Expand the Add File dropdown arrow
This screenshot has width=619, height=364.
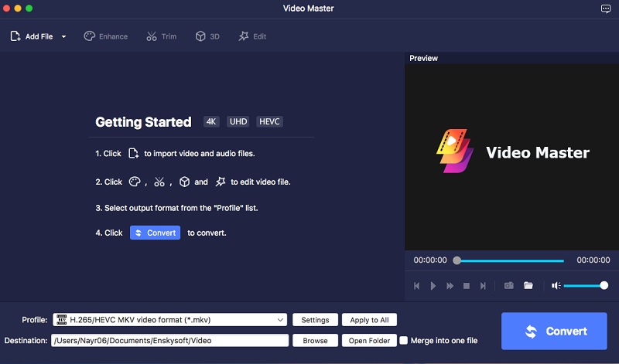[x=63, y=36]
